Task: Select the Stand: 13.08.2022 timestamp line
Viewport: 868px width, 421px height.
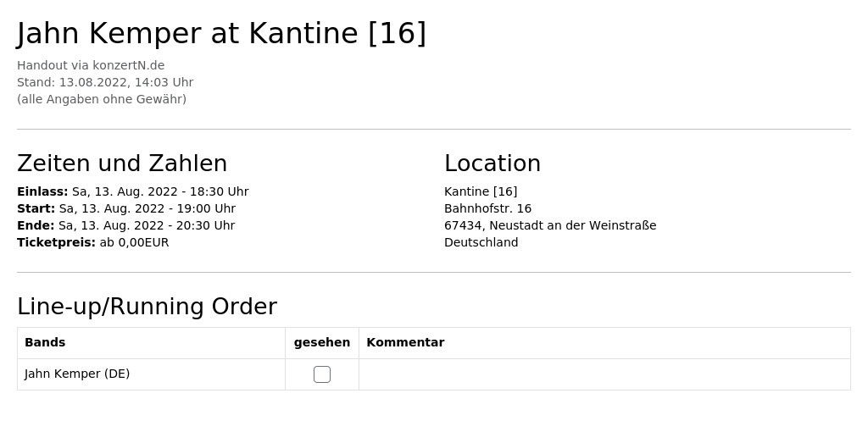Action: (x=105, y=82)
